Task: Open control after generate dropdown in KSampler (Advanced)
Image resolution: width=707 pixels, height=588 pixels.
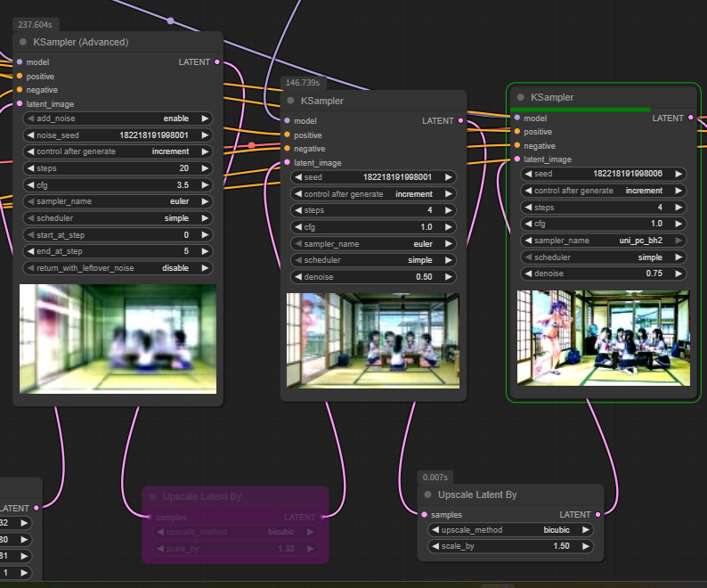Action: click(x=118, y=151)
